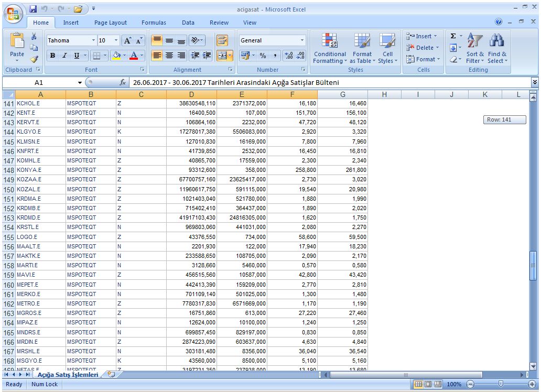The width and height of the screenshot is (541, 392).
Task: Open the Data tab
Action: (188, 23)
